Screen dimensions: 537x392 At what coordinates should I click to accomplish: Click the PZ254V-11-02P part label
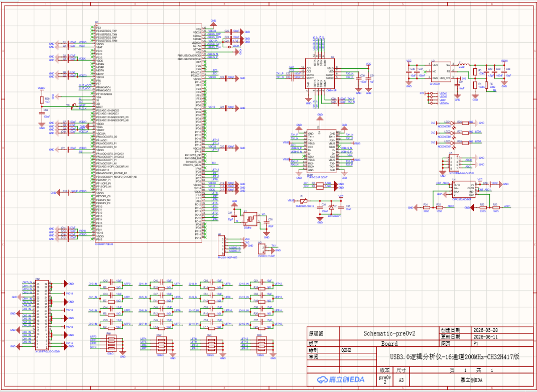(x=267, y=255)
